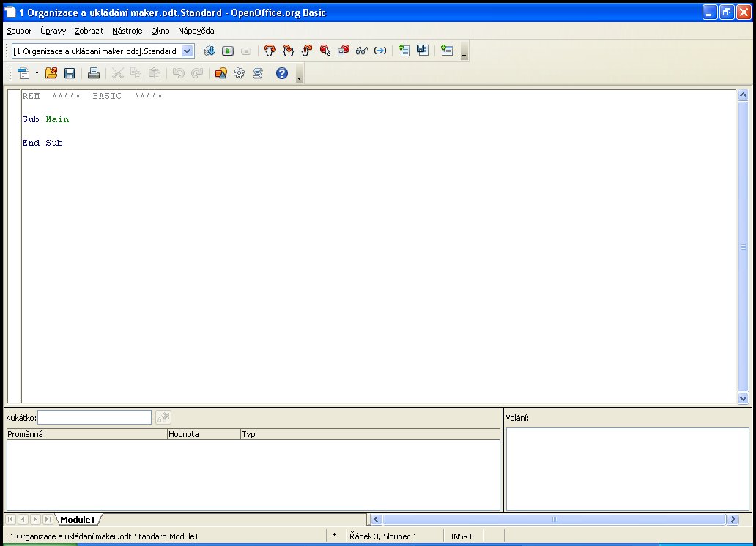Click the Hodnota column header
Screen dimensions: 756x546
204,434
